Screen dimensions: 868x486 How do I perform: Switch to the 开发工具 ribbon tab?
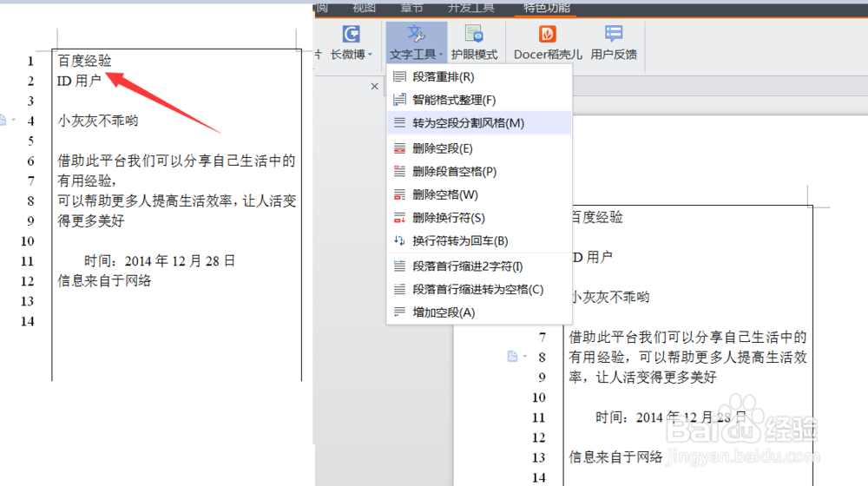tap(471, 7)
